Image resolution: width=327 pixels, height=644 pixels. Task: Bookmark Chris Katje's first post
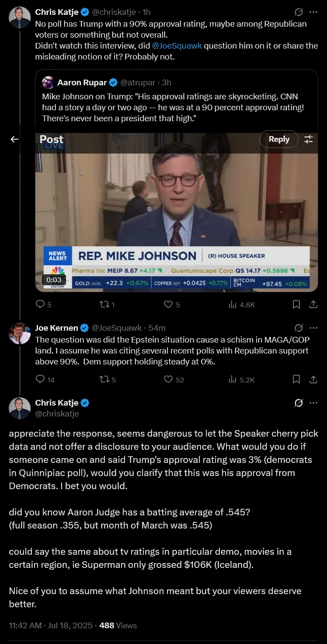[x=296, y=304]
